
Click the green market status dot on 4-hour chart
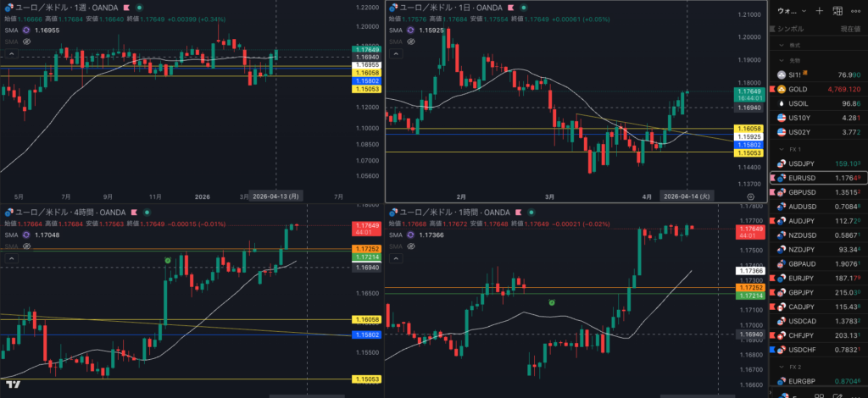point(146,213)
